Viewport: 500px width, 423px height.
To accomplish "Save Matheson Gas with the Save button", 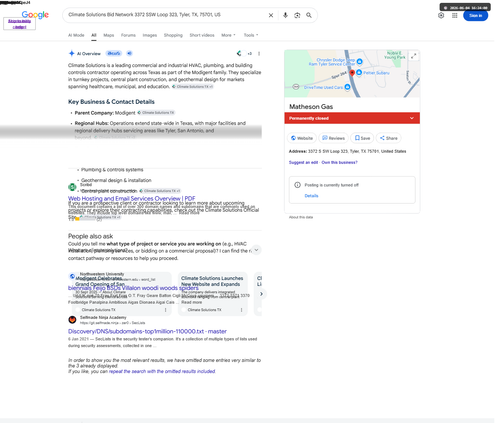I will (x=362, y=138).
